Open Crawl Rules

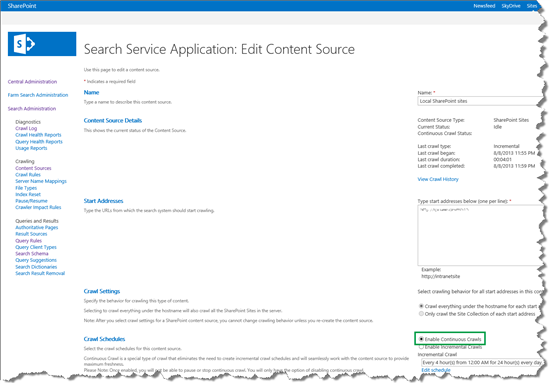click(x=28, y=175)
